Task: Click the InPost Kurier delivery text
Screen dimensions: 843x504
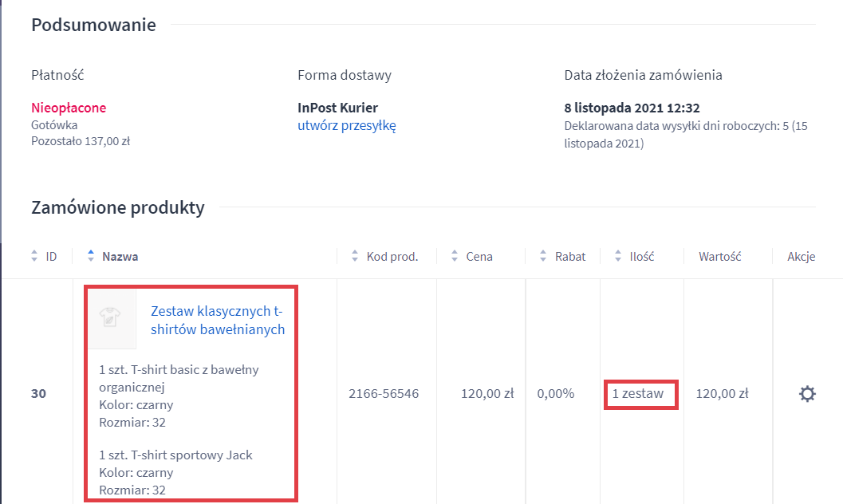Action: (x=337, y=108)
